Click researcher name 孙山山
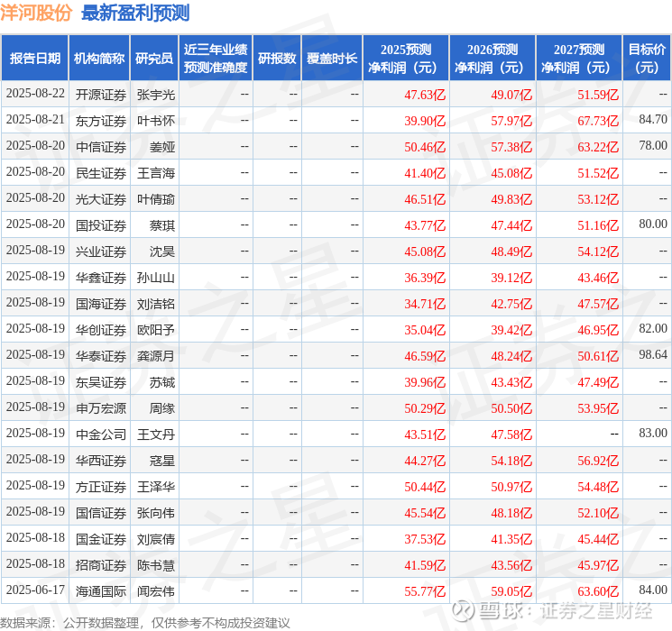The height and width of the screenshot is (631, 672). point(156,278)
